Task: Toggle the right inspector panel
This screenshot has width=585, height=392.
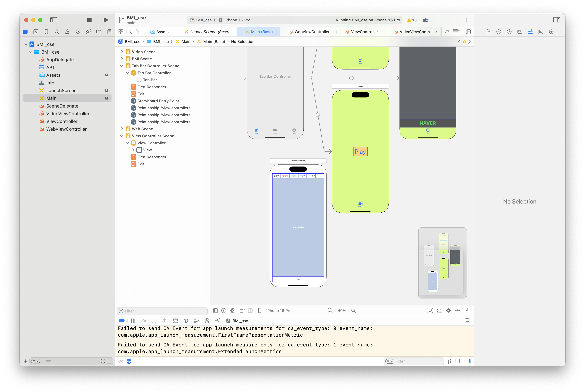Action: point(556,20)
